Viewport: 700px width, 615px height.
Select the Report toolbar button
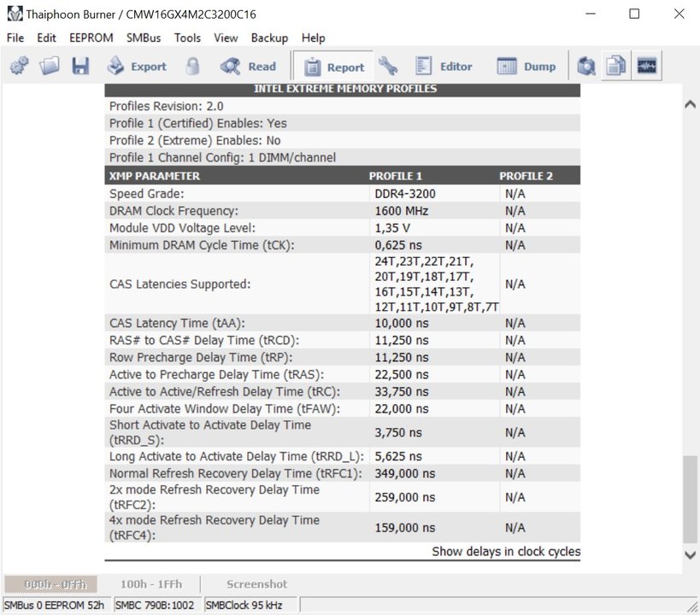[x=334, y=67]
